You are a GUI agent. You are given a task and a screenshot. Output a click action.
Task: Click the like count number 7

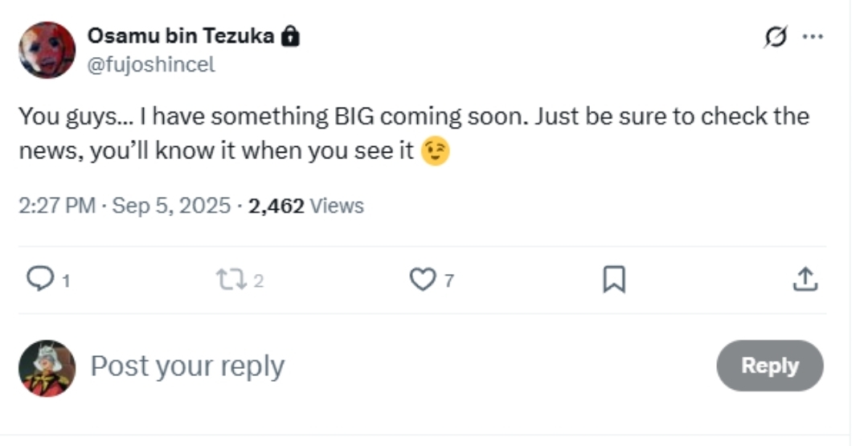(448, 281)
